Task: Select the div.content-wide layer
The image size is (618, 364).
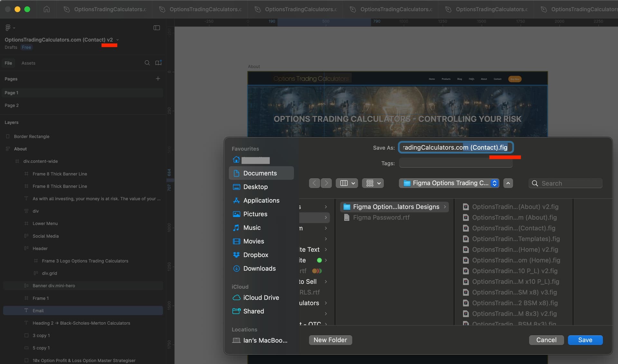Action: pos(83,161)
